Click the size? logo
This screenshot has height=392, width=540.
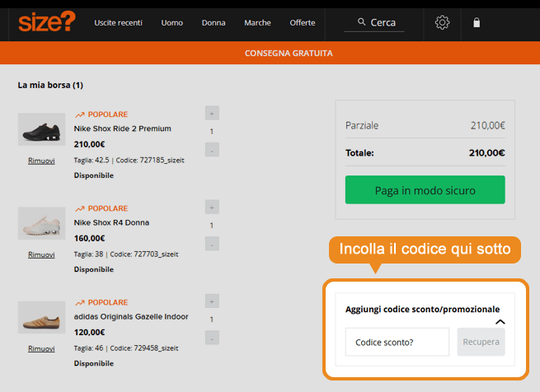[x=46, y=21]
